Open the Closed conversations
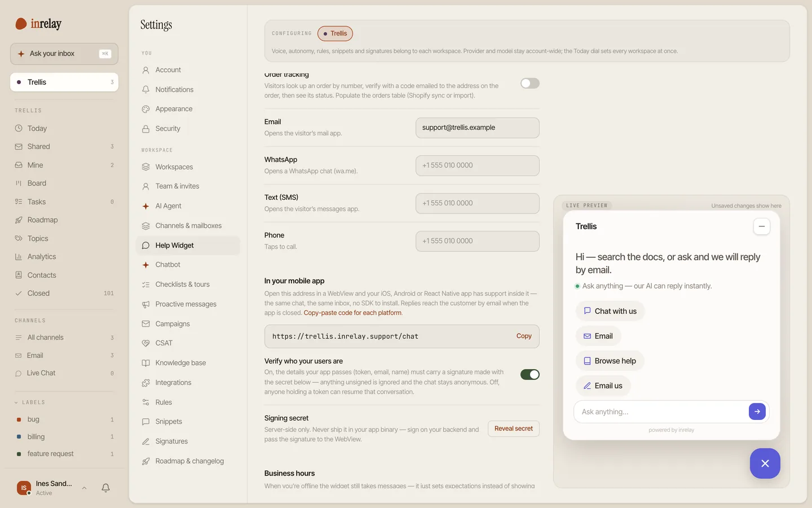Viewport: 812px width, 508px height. [x=64, y=294]
